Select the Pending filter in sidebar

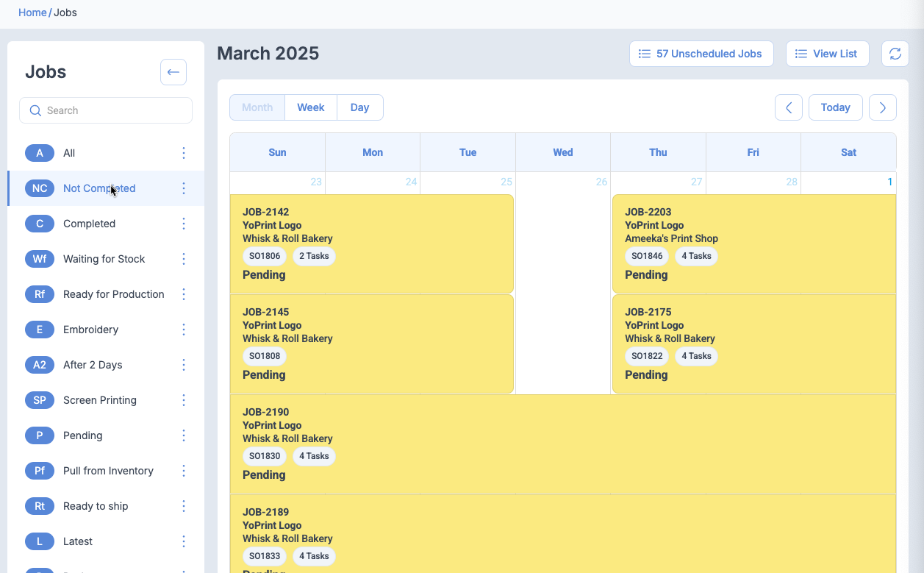click(x=82, y=435)
